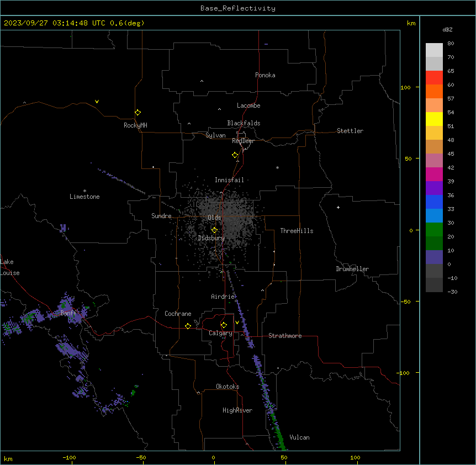
Task: Select the ThreeHills label
Action: click(x=297, y=231)
